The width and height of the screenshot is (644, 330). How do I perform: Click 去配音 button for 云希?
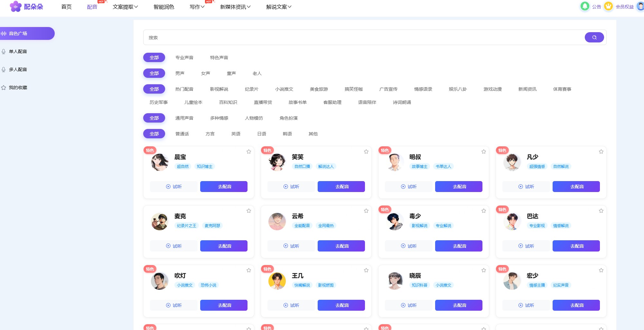(x=341, y=246)
